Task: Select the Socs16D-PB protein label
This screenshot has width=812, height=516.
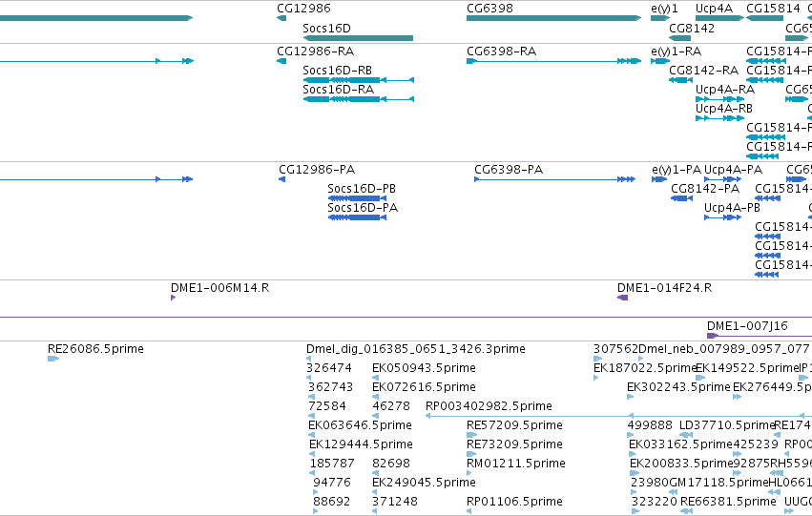Action: [362, 189]
